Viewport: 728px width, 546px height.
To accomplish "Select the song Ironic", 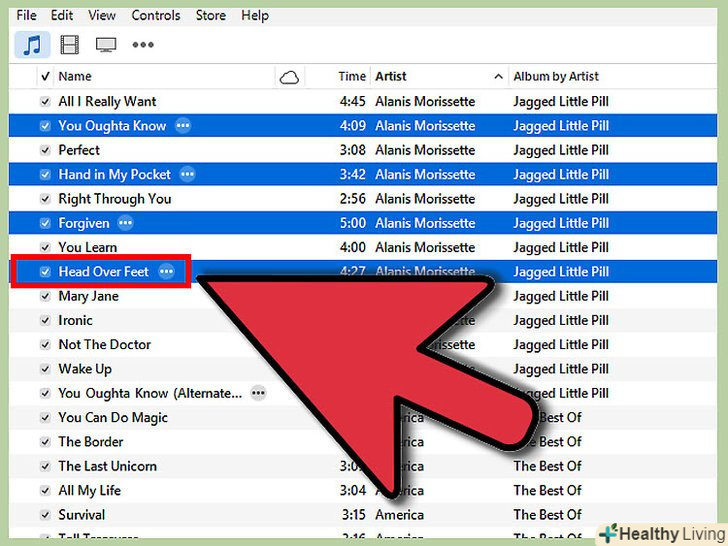I will pos(75,320).
